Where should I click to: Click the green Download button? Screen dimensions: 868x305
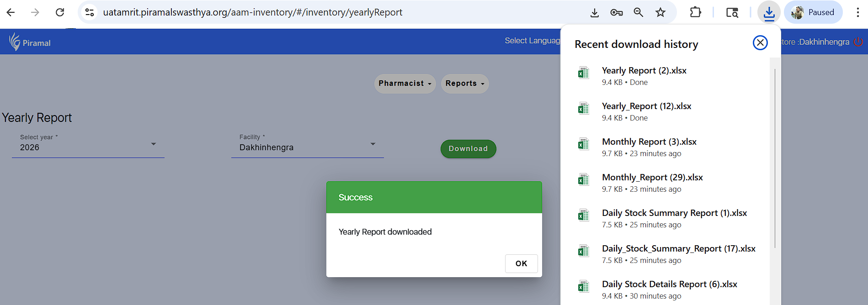pos(468,149)
